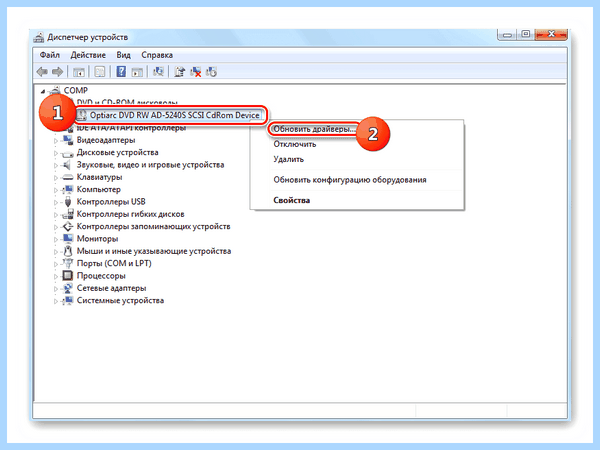Screen dimensions: 600x450
Task: Click the blue question mark Help icon
Action: tap(121, 72)
